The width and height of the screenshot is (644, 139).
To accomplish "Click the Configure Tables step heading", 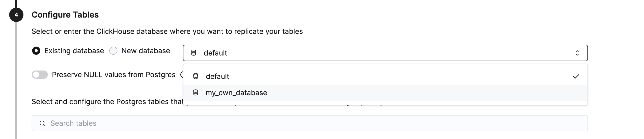I will pyautogui.click(x=65, y=15).
